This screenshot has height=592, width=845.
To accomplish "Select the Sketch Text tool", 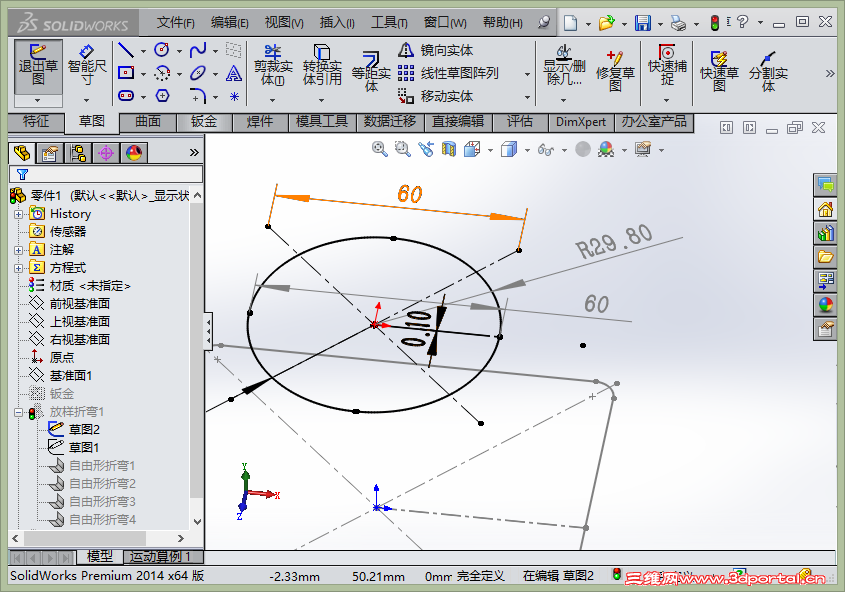I will [x=233, y=73].
